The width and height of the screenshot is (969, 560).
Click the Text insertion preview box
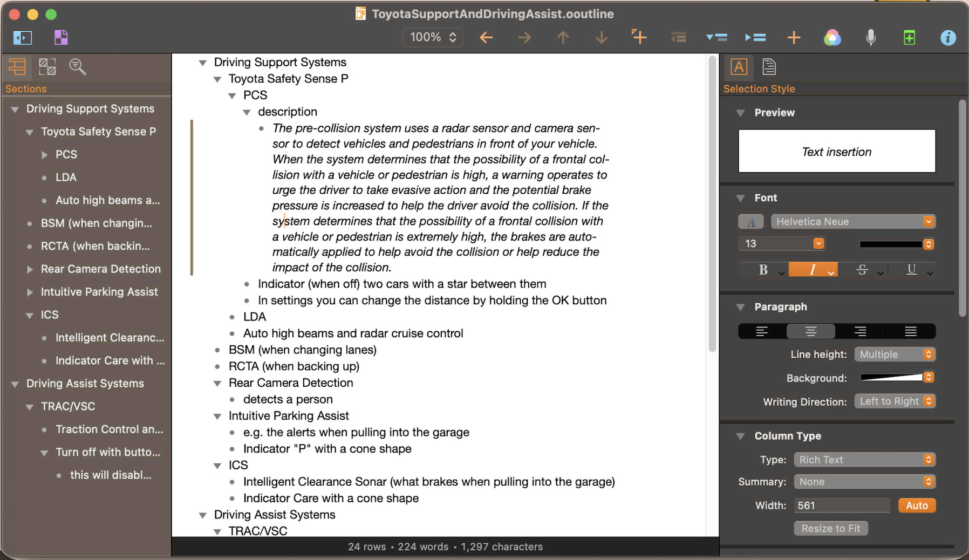click(x=836, y=151)
